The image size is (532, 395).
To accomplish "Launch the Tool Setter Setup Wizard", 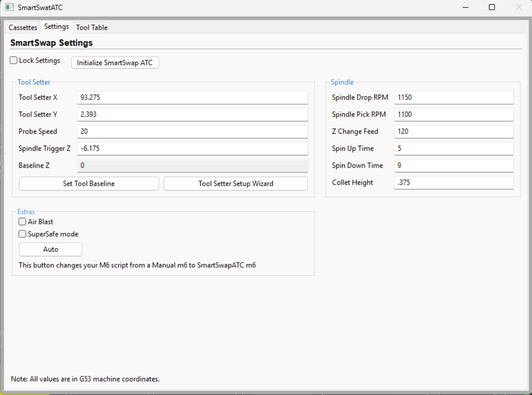I will tap(236, 183).
